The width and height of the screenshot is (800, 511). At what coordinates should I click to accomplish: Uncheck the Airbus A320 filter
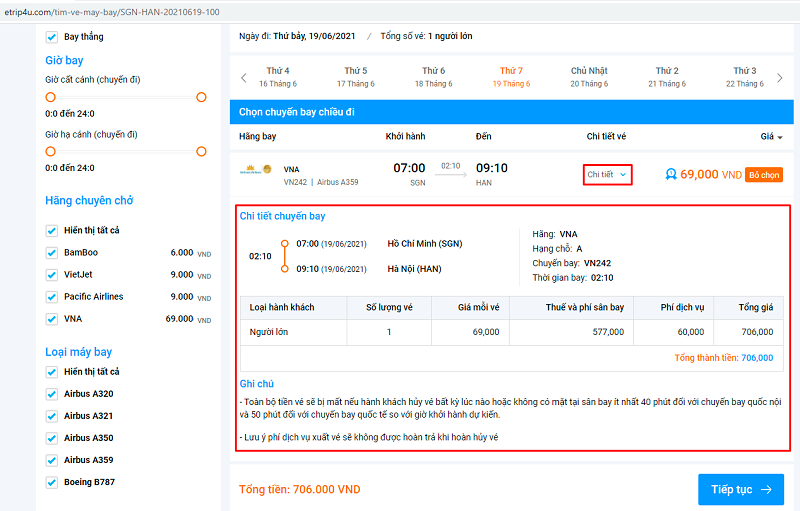tap(52, 394)
